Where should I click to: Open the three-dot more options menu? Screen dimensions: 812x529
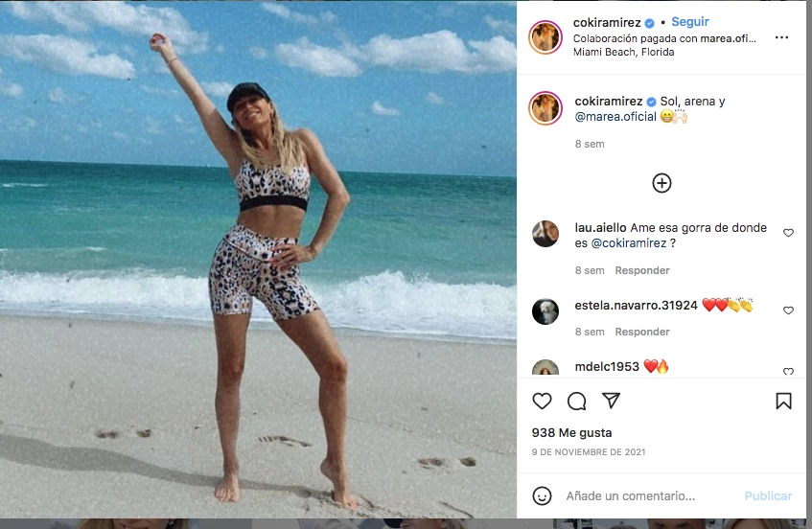coord(781,37)
